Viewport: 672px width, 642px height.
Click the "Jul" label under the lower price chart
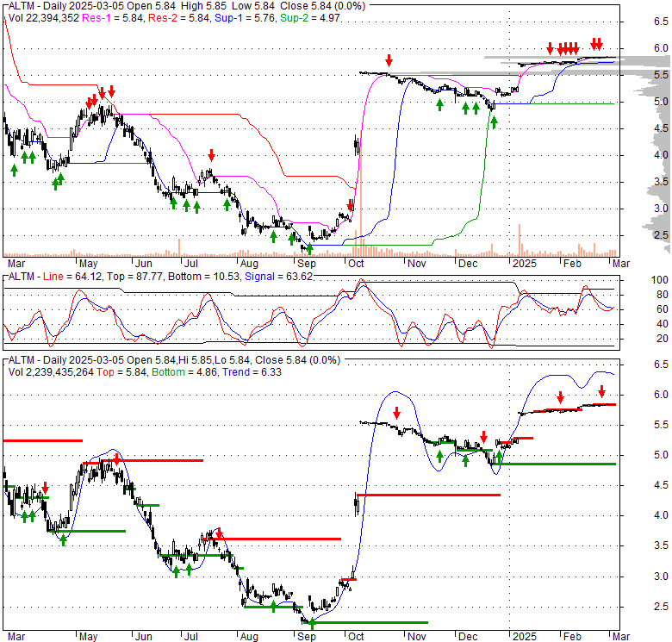point(190,637)
